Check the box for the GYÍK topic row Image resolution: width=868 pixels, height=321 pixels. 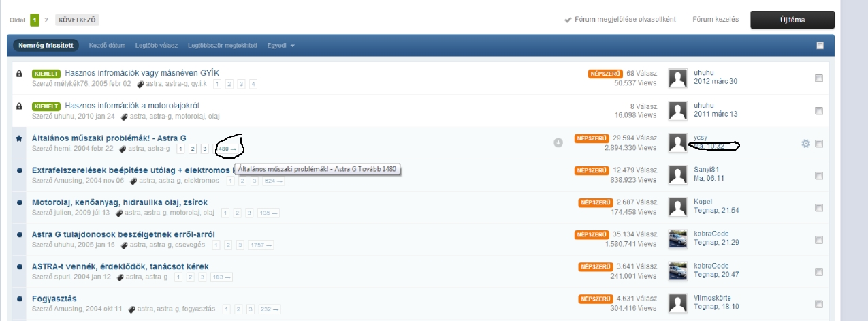[x=818, y=78]
